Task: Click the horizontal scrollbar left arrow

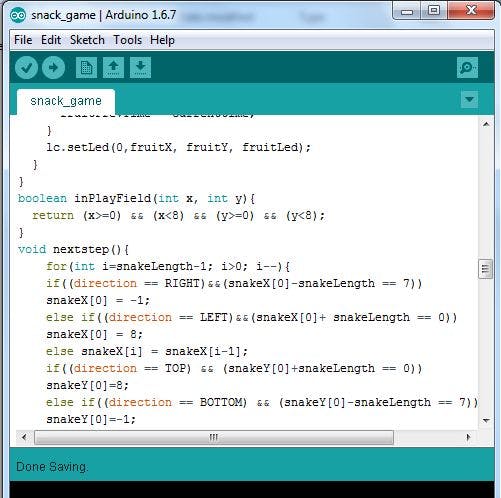Action: pyautogui.click(x=24, y=437)
